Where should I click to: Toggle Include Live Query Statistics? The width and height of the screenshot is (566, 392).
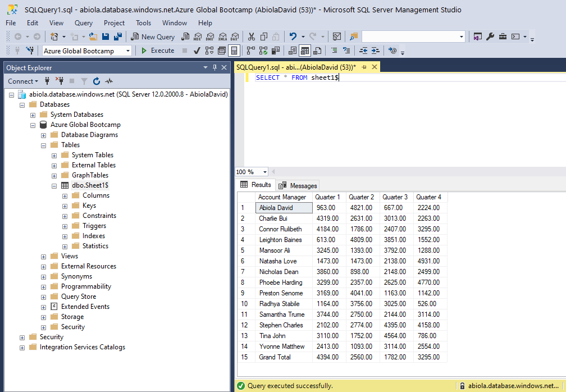point(263,51)
